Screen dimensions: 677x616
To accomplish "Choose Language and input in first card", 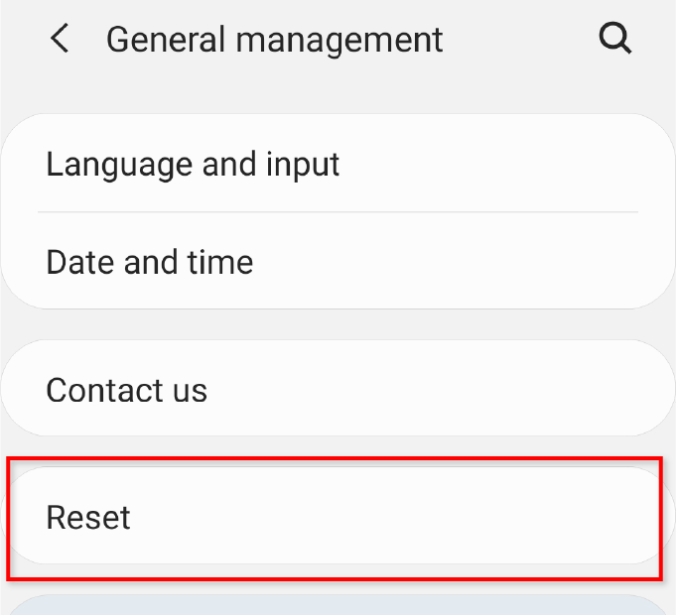I will (338, 164).
